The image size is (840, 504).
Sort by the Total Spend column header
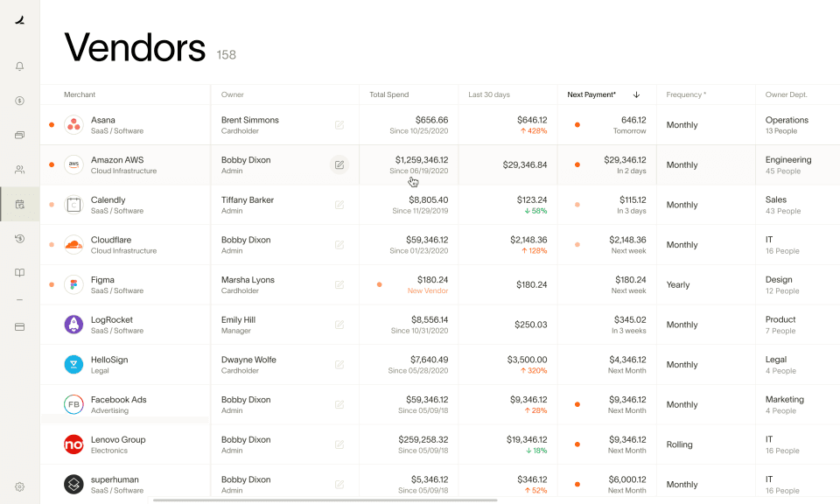[388, 94]
